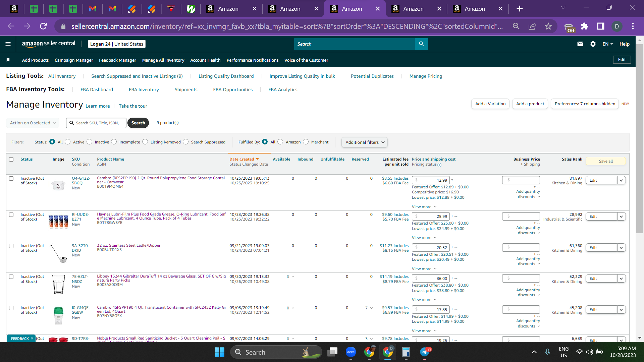Select the Search Suppressed status filter
The height and width of the screenshot is (362, 644).
tap(186, 142)
